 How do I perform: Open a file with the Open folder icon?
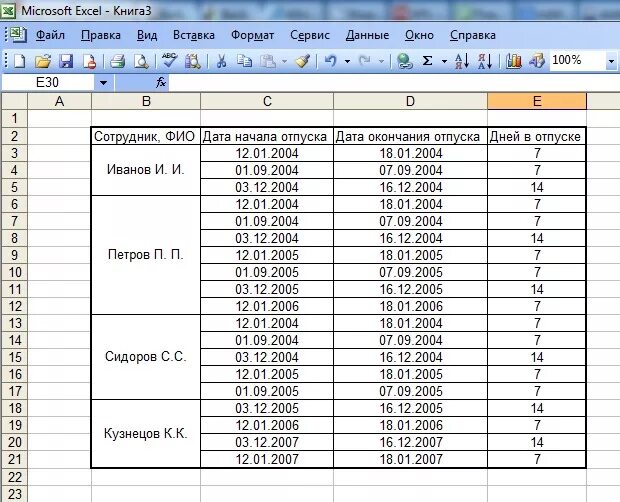[x=43, y=61]
